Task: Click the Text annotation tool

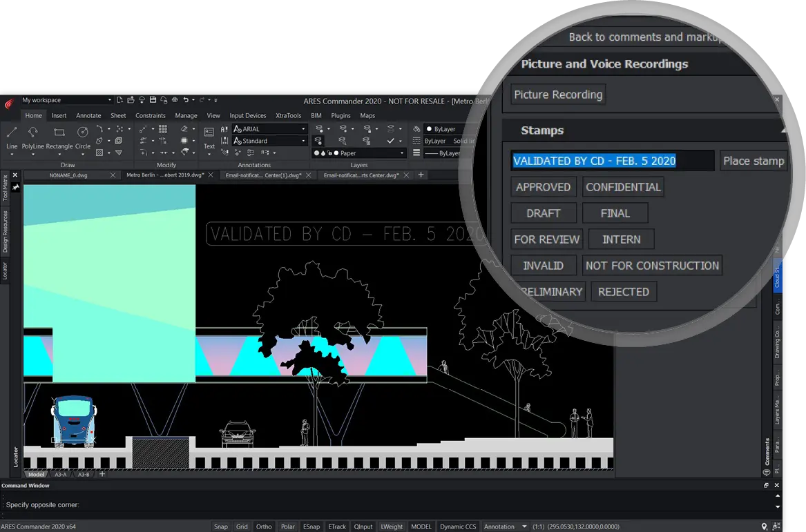Action: pos(209,137)
